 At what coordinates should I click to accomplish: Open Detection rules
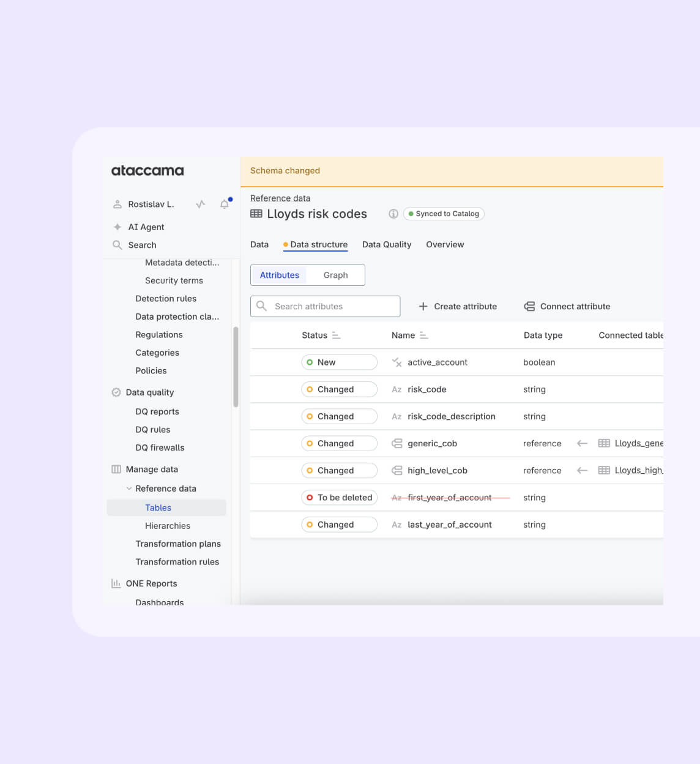pos(166,299)
